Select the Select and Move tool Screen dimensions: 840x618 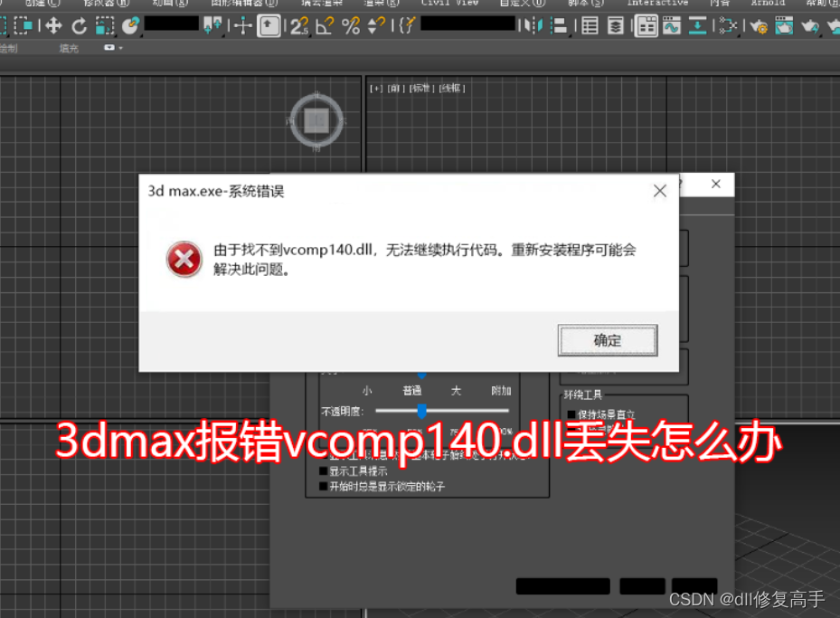(x=53, y=25)
